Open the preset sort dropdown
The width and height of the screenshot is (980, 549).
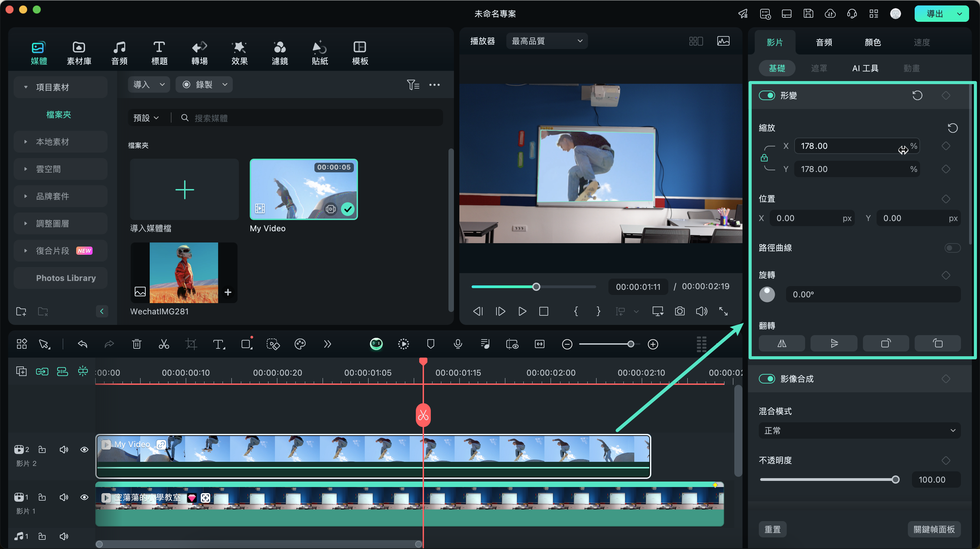(146, 118)
